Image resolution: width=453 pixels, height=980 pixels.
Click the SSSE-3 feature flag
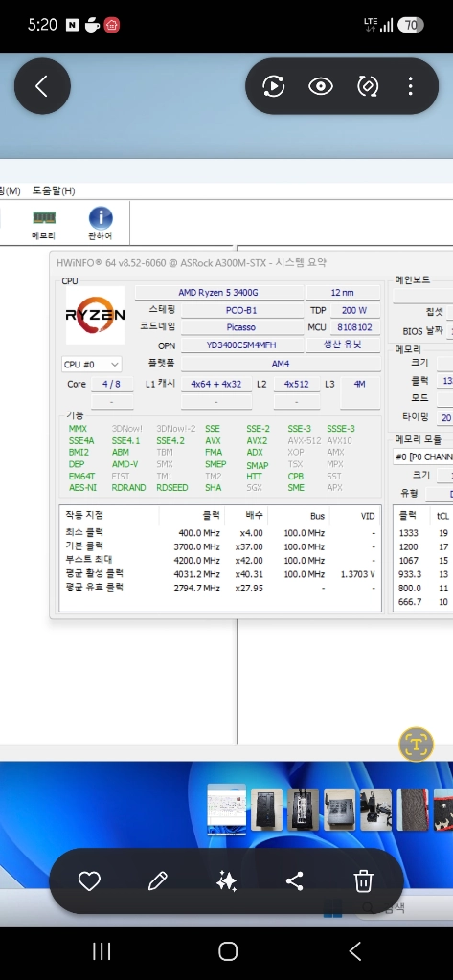tap(341, 429)
